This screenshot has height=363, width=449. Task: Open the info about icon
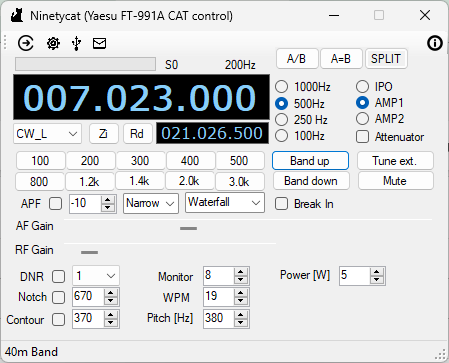[x=435, y=43]
